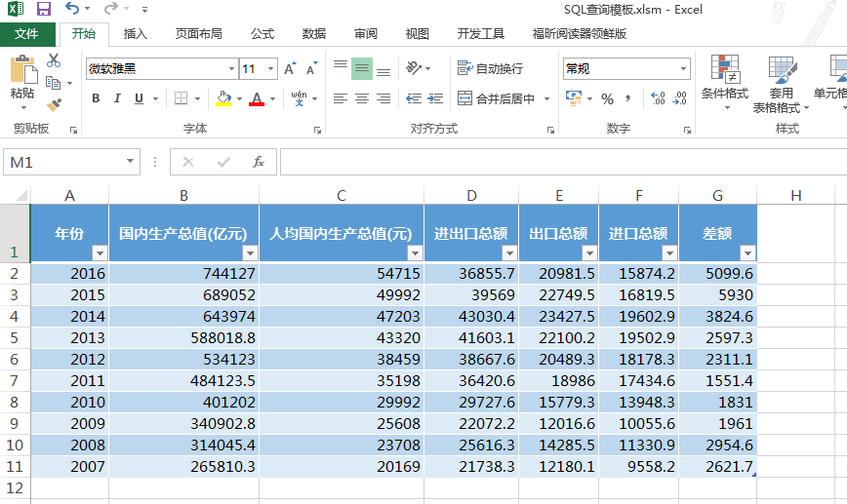
Task: Click the Cut scissors icon
Action: (x=53, y=59)
